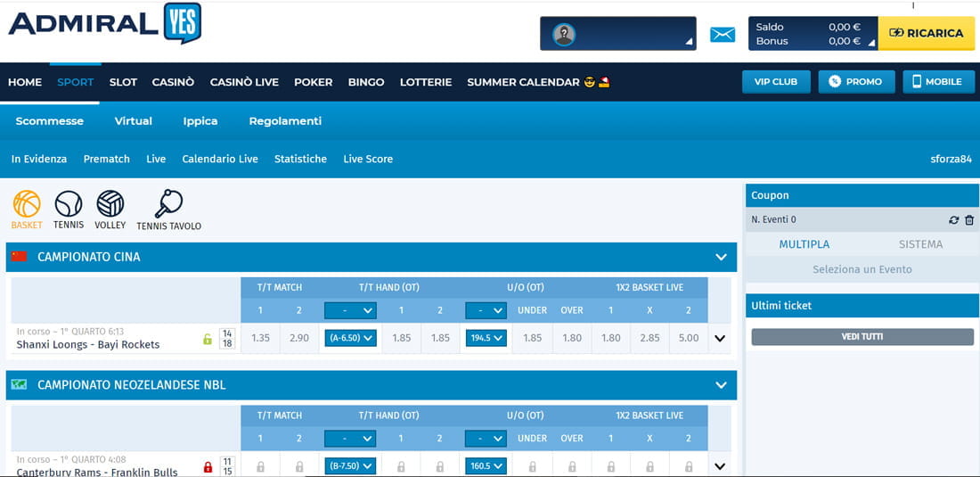980x477 pixels.
Task: Click the red padlock for Canterbury Rams
Action: click(x=208, y=466)
